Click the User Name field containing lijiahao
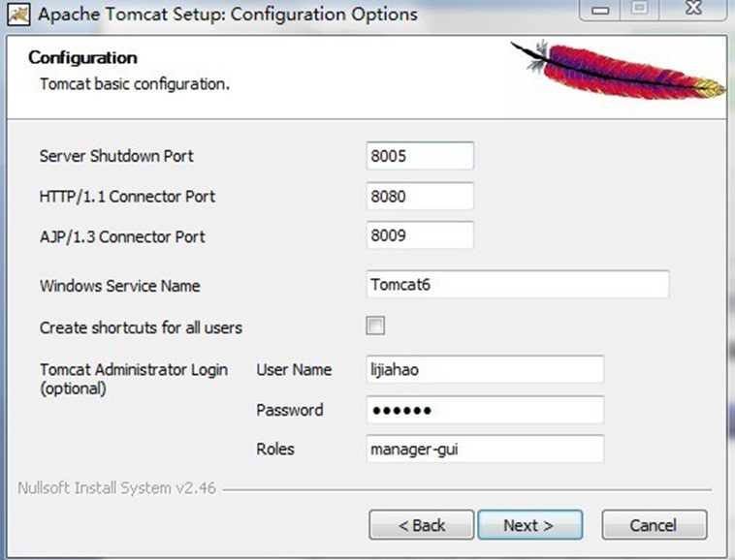Screen dimensions: 735x560 click(x=485, y=369)
